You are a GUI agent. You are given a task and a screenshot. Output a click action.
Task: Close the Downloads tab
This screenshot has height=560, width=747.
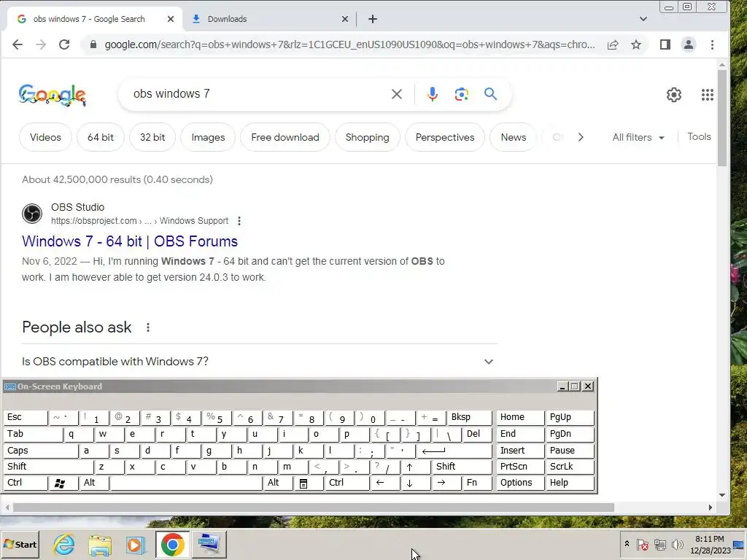pos(345,19)
